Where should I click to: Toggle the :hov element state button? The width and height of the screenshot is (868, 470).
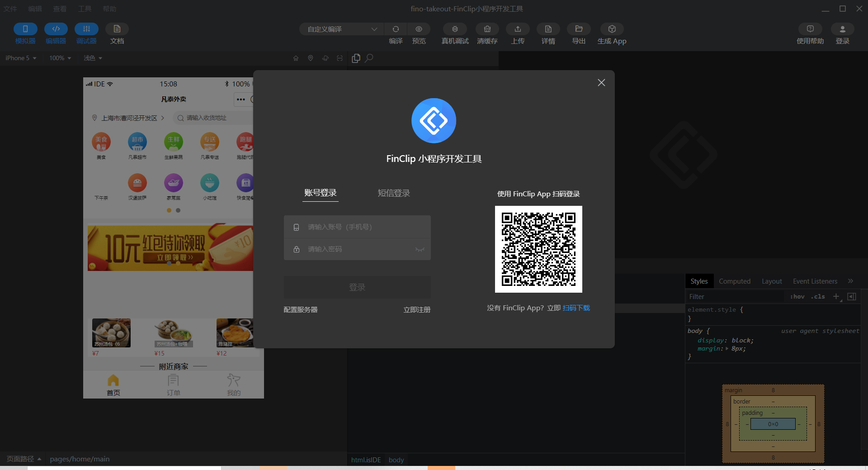pos(797,297)
